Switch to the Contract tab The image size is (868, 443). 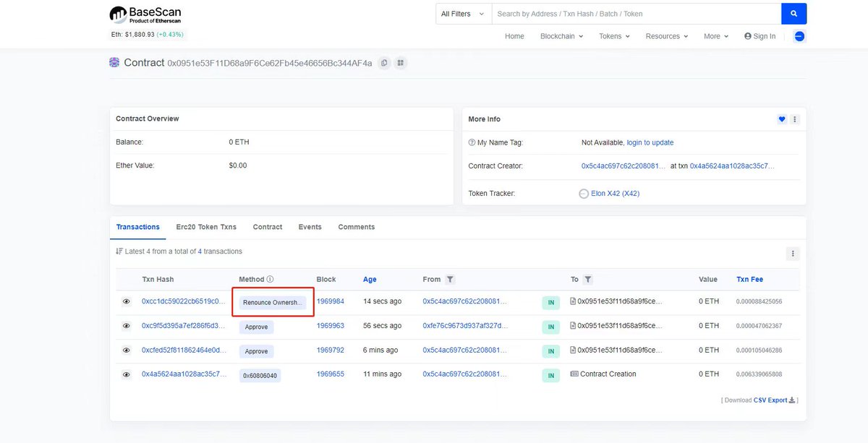[x=268, y=227]
